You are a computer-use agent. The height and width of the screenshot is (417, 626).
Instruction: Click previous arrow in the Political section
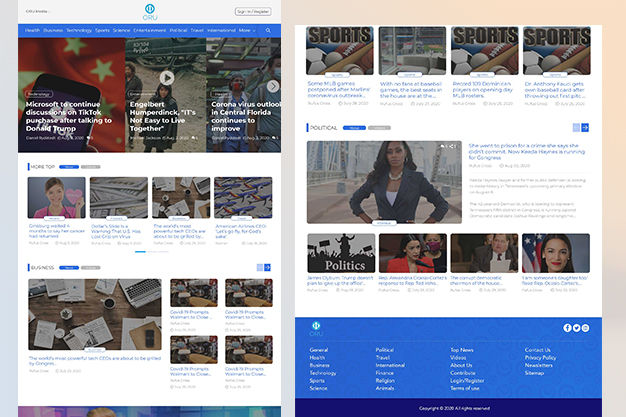coord(576,127)
